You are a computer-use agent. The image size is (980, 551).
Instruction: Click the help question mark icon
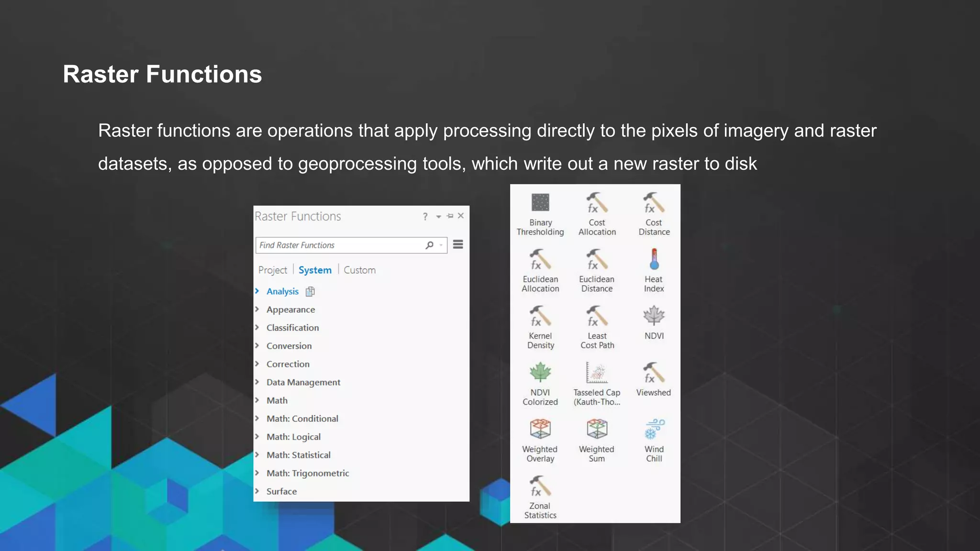(425, 217)
